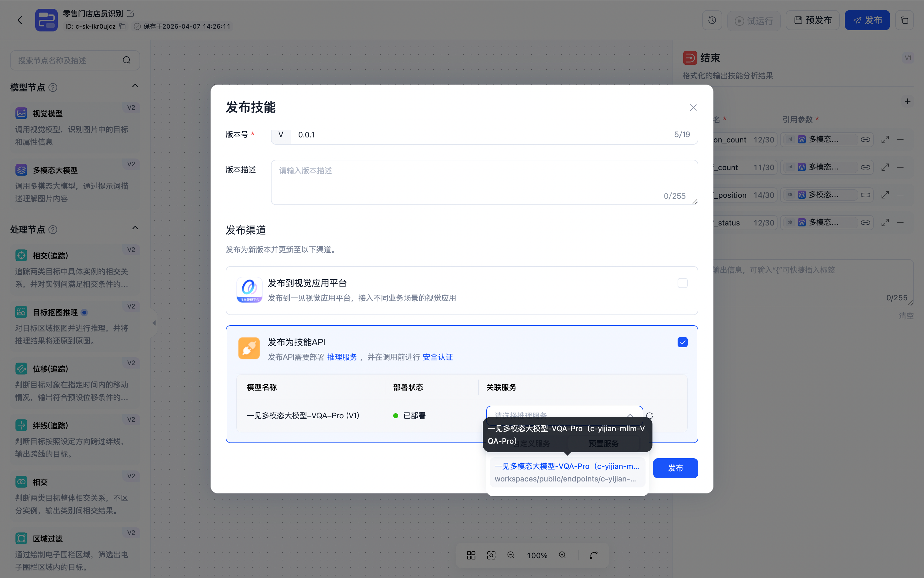Select the 相交(追踪) node icon

click(x=21, y=255)
